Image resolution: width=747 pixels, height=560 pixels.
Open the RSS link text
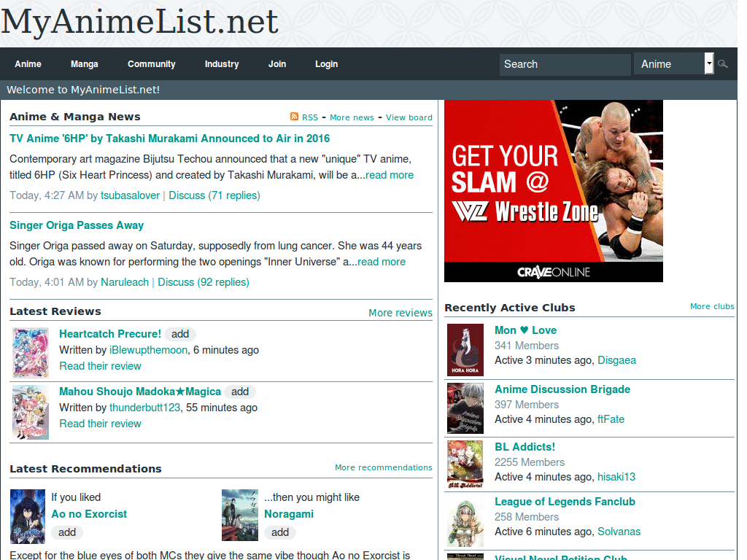[309, 117]
